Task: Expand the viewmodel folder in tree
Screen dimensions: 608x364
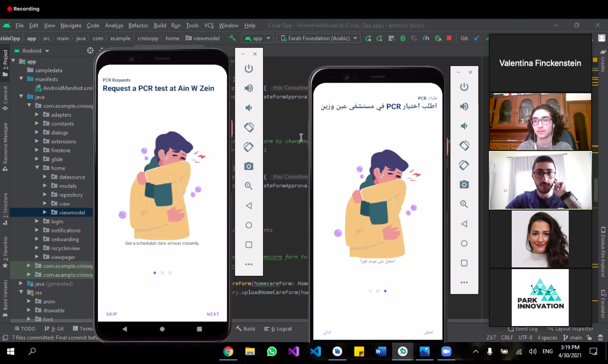Action: point(45,213)
